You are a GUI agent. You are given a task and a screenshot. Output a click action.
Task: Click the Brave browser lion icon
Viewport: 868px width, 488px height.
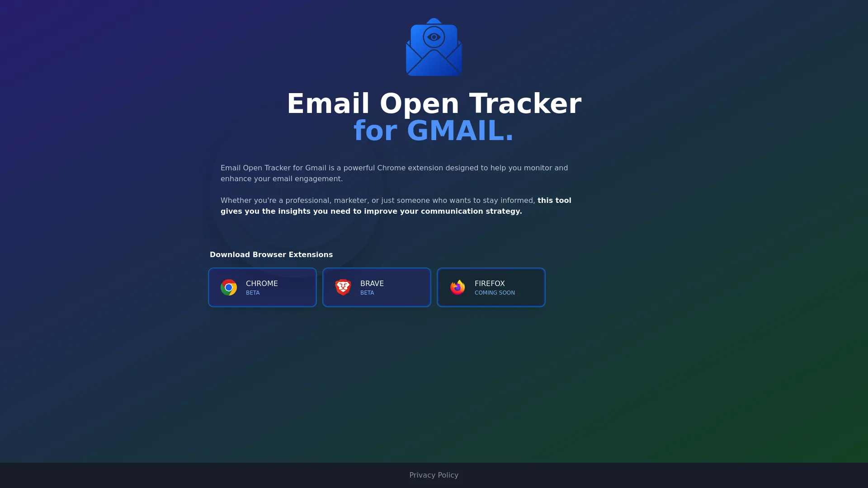[x=343, y=287]
